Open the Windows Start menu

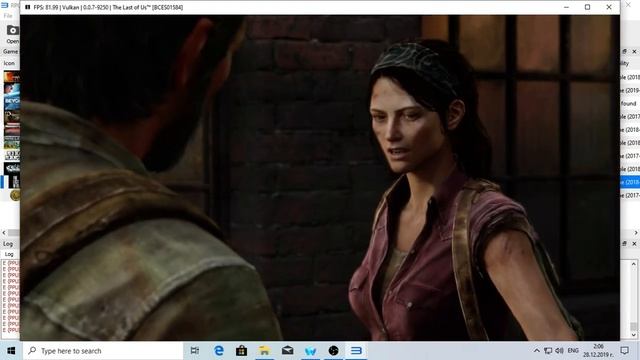coord(11,351)
